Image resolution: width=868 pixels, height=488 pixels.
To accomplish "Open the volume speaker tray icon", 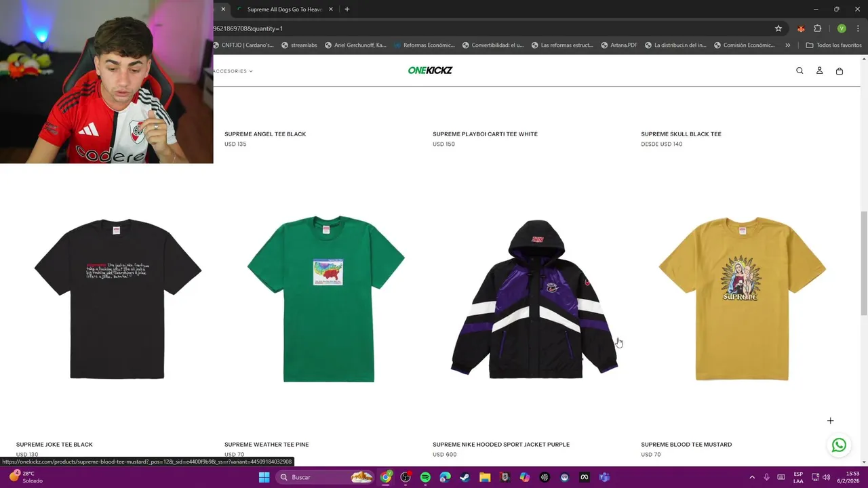I will click(827, 477).
